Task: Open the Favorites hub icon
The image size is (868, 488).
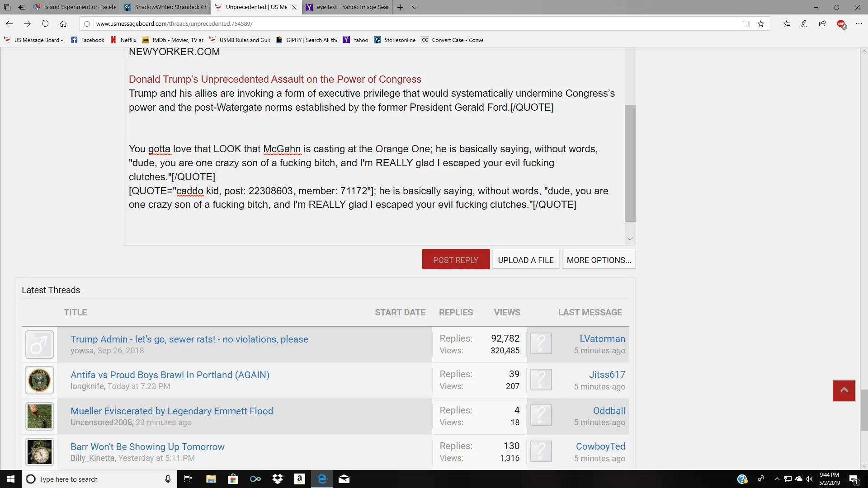Action: (x=787, y=23)
